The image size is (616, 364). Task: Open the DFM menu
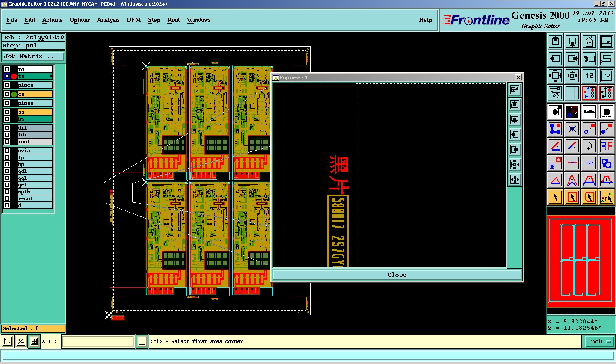(134, 20)
